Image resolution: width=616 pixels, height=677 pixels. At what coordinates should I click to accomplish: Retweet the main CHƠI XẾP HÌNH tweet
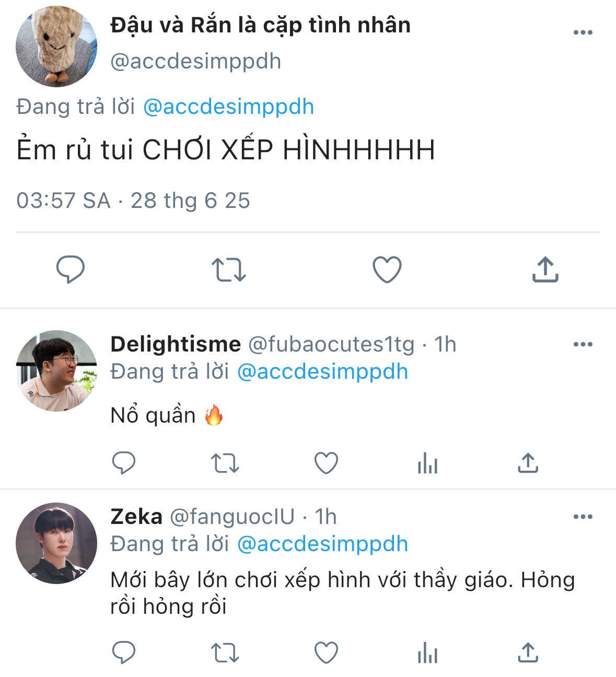coord(228,270)
